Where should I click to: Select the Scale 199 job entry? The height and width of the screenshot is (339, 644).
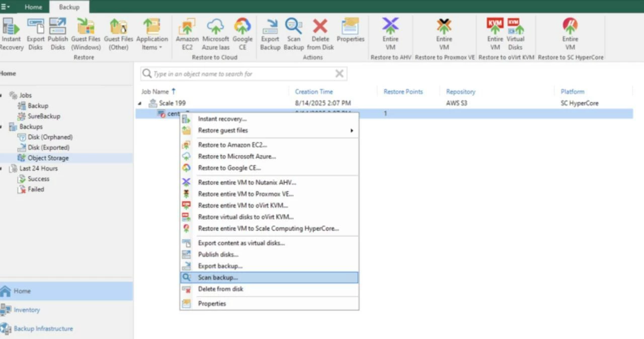[x=172, y=103]
